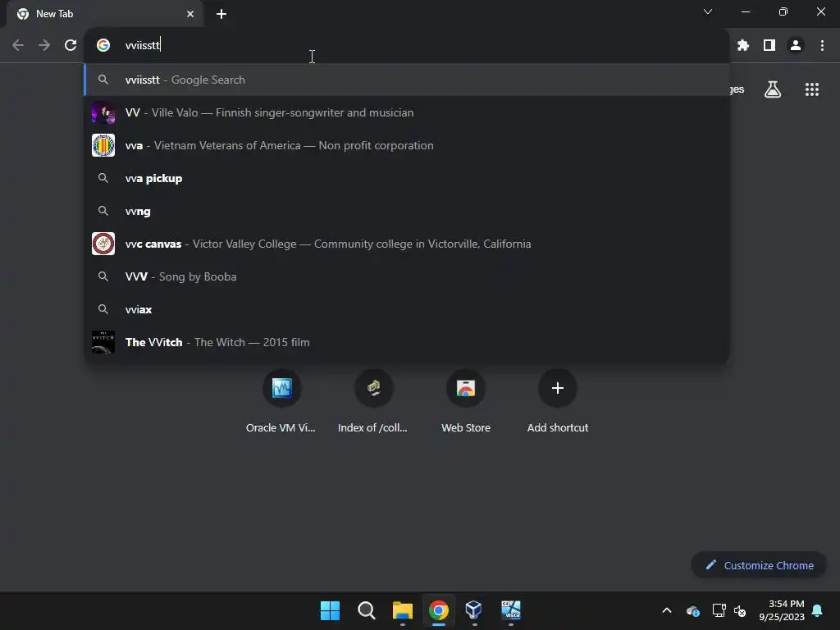Open the Chrome three-dot menu
The image size is (840, 630).
click(x=822, y=46)
